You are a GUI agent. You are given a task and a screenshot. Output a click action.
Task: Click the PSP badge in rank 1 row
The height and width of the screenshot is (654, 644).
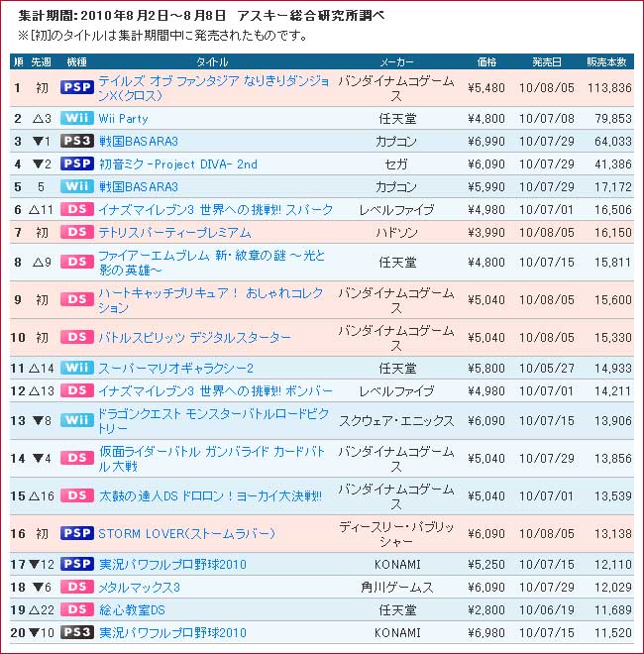pos(77,87)
